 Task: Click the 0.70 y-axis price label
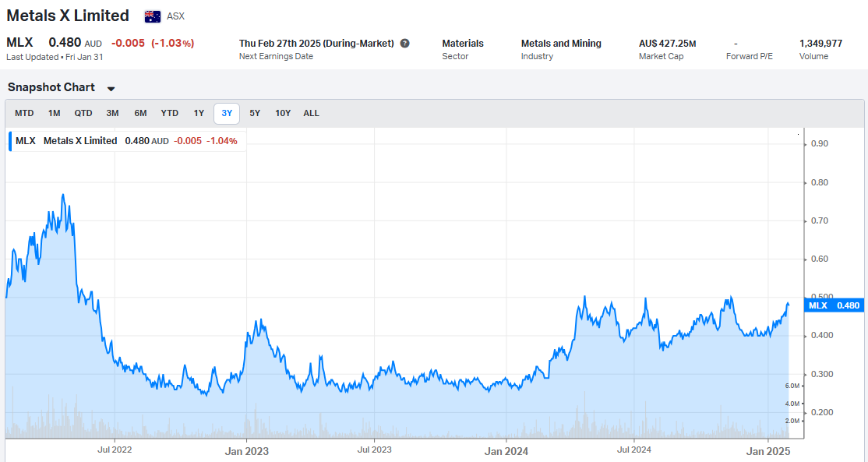click(818, 220)
